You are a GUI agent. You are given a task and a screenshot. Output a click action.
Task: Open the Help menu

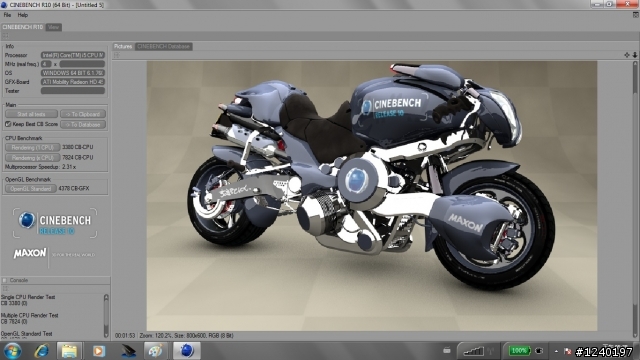click(23, 15)
